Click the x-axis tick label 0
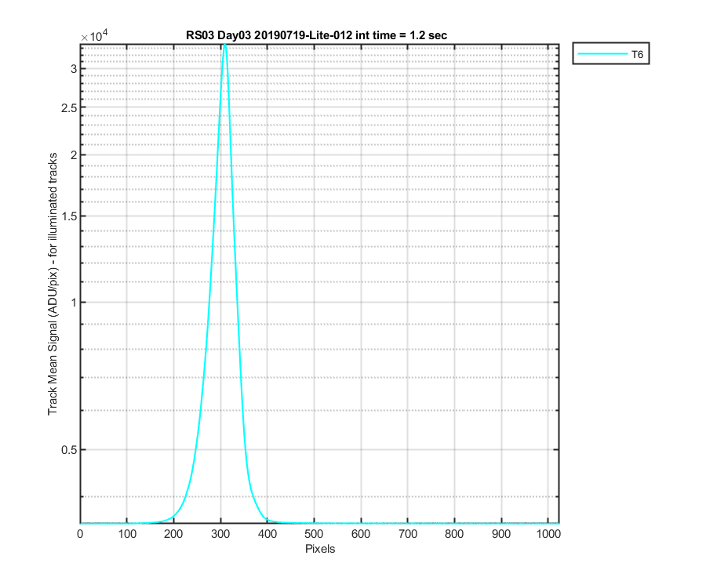This screenshot has width=706, height=588. tap(80, 534)
